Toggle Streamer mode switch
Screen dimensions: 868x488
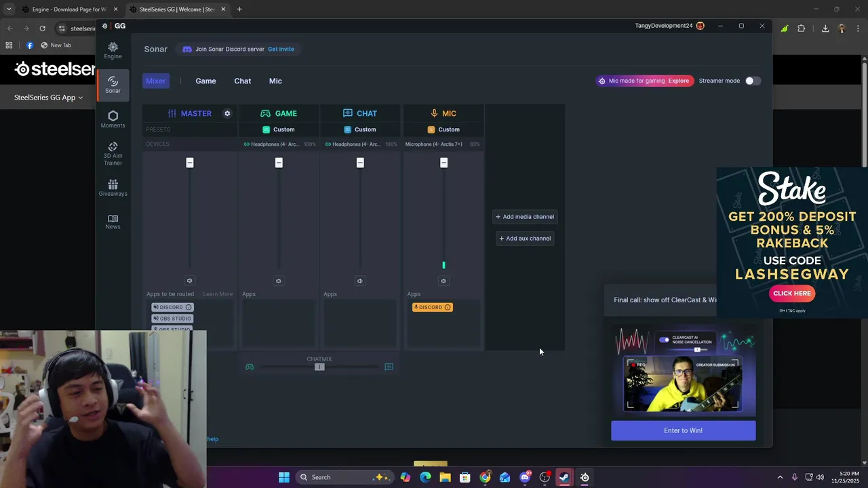tap(753, 81)
